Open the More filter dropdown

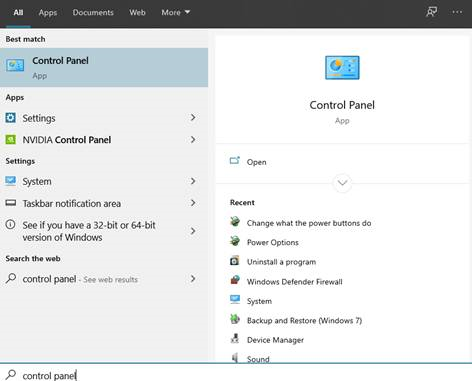(x=176, y=13)
